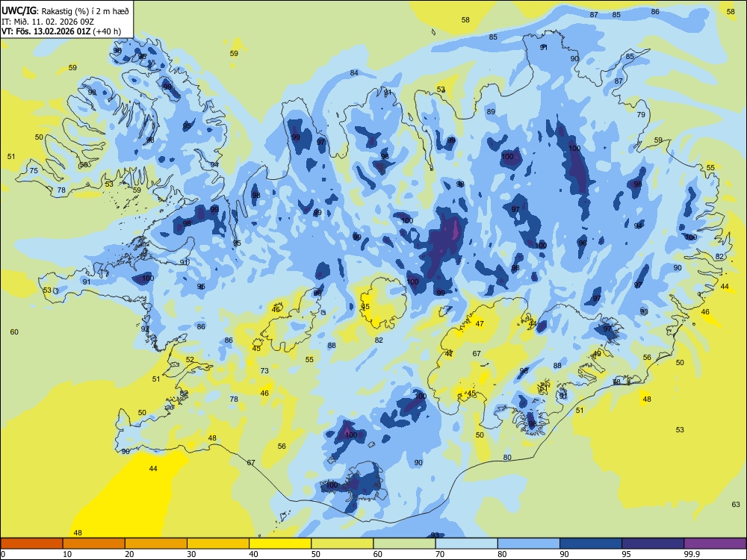Click the 70–80 light blue legend swatch
Viewport: 747px width, 560px height.
[466, 544]
